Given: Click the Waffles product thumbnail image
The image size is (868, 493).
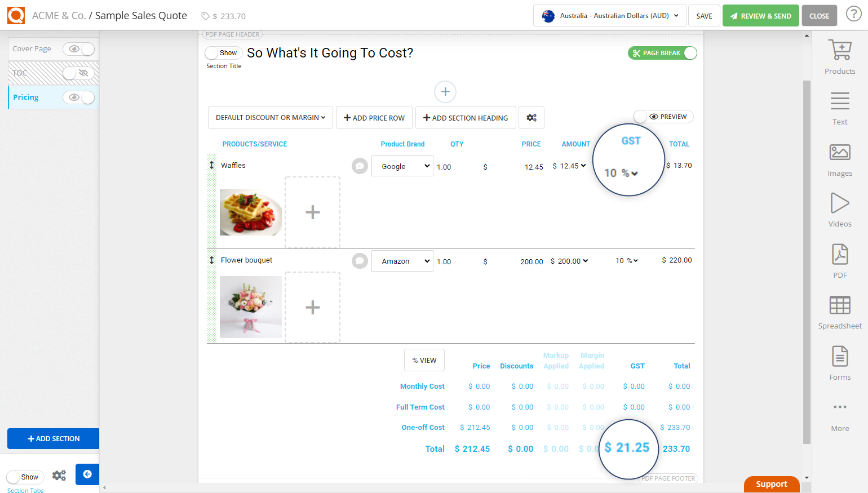Looking at the screenshot, I should (250, 212).
